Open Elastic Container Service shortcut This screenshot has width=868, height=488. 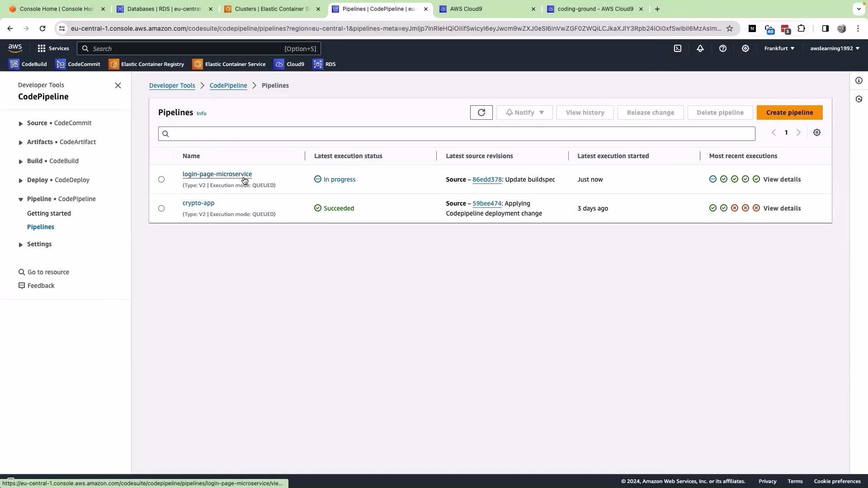(229, 64)
